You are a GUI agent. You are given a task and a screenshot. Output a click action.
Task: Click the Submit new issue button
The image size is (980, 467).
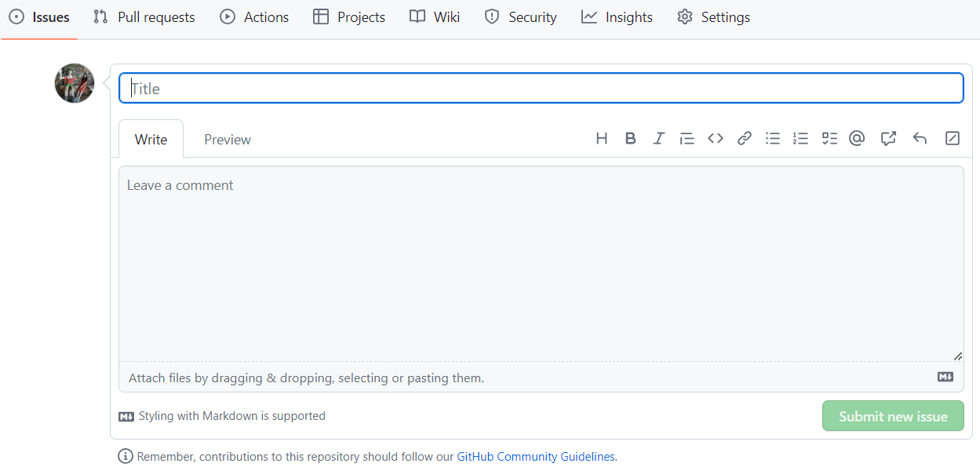coord(893,416)
